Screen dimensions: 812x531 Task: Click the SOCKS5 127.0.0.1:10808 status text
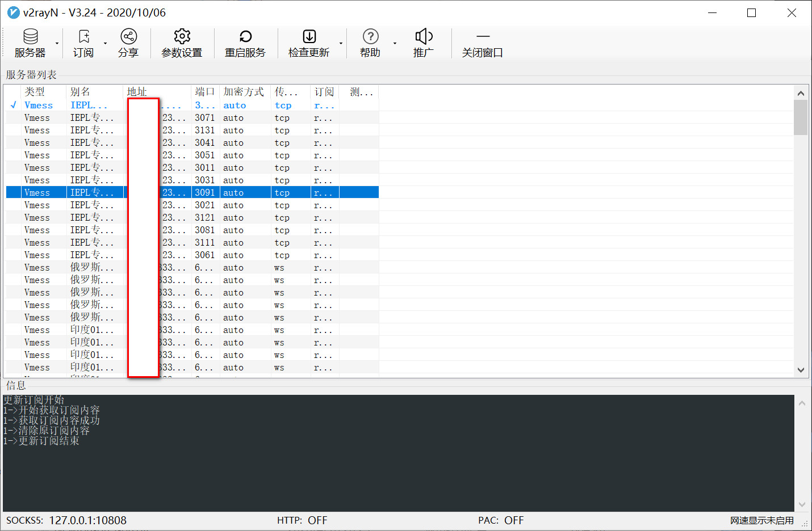[x=66, y=520]
